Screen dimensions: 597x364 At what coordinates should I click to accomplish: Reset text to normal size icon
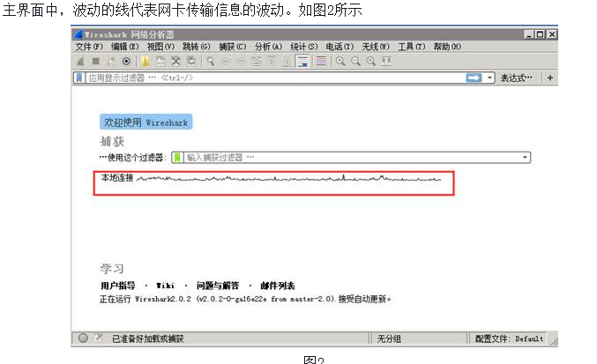[x=371, y=61]
